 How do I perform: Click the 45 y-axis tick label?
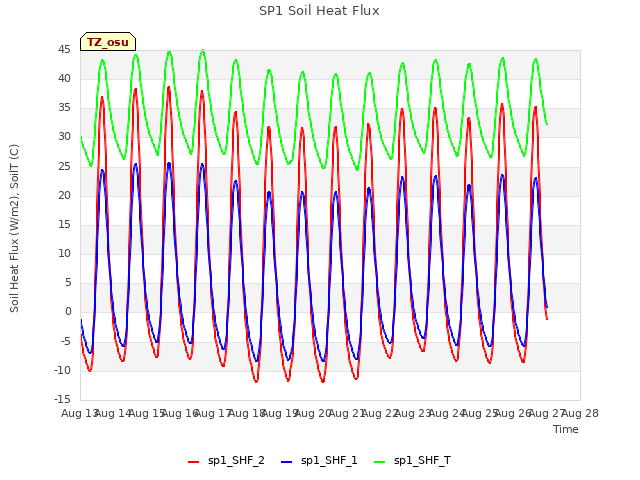64,50
